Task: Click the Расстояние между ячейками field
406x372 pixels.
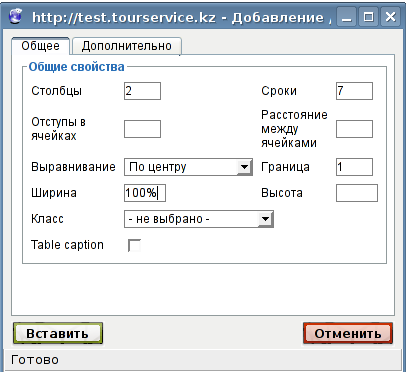Action: [354, 129]
